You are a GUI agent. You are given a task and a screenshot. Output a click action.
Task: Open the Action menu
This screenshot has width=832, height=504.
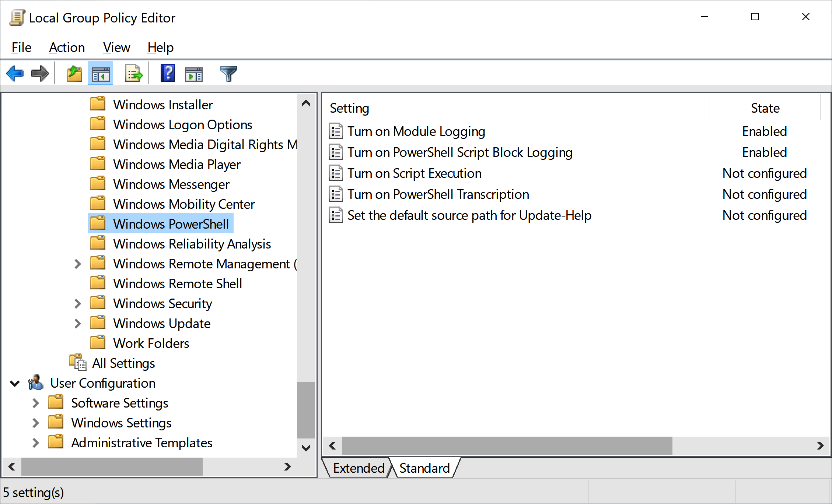tap(67, 47)
